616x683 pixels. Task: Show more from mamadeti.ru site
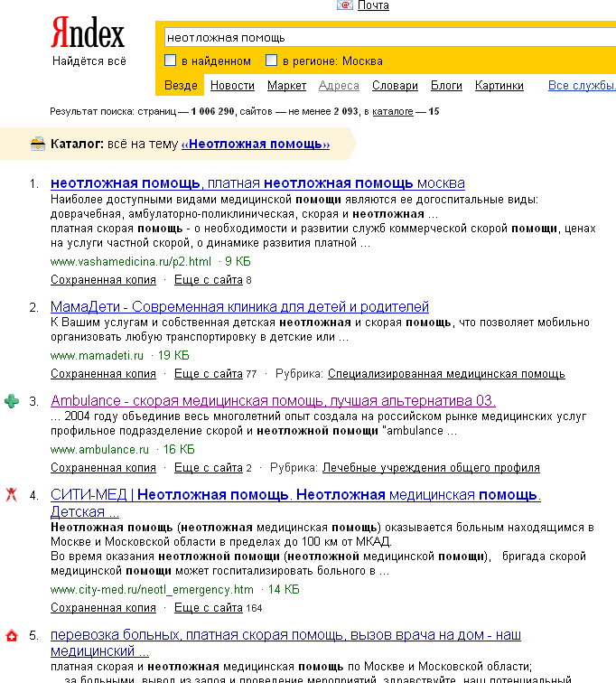click(208, 374)
